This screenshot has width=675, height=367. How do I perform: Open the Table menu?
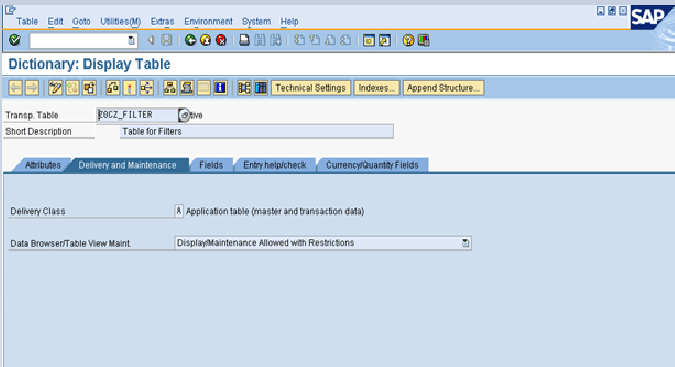pyautogui.click(x=27, y=21)
